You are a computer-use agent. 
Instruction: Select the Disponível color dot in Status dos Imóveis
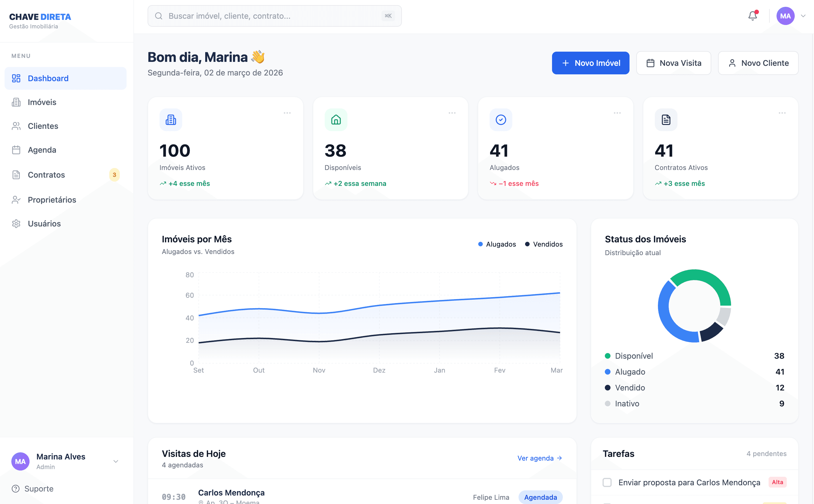pos(608,356)
